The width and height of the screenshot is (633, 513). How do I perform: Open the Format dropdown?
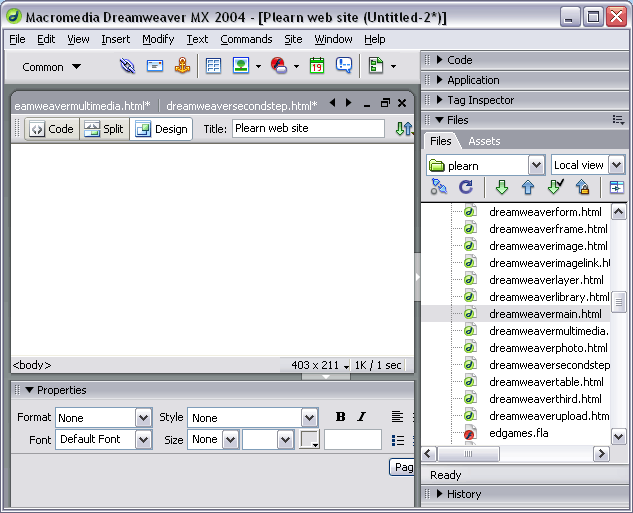pyautogui.click(x=143, y=417)
